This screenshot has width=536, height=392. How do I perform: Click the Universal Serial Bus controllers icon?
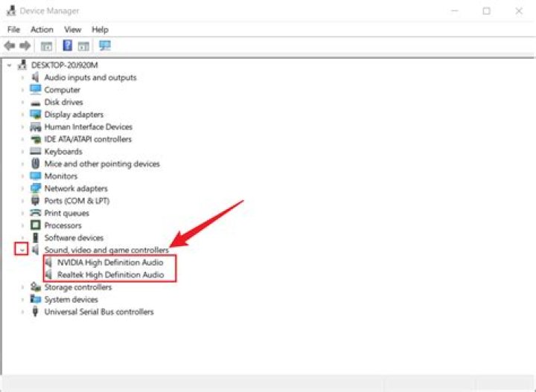(35, 312)
